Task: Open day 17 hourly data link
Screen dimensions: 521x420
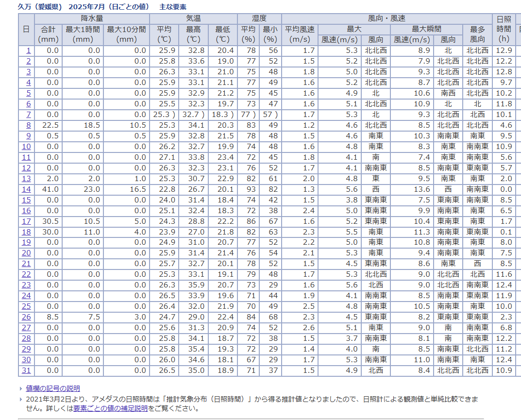Action: pos(26,221)
